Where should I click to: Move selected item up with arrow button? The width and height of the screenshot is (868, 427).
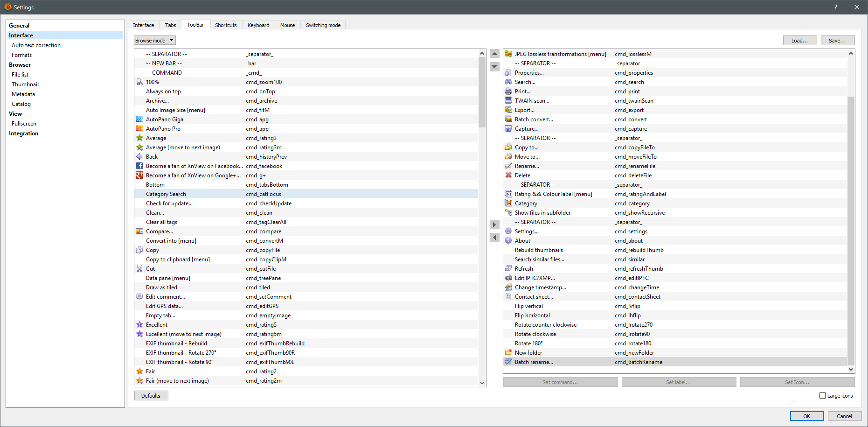point(494,54)
